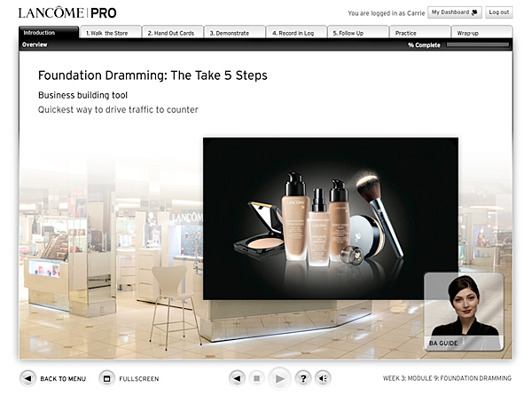Toggle audio with the speaker icon

click(x=323, y=378)
